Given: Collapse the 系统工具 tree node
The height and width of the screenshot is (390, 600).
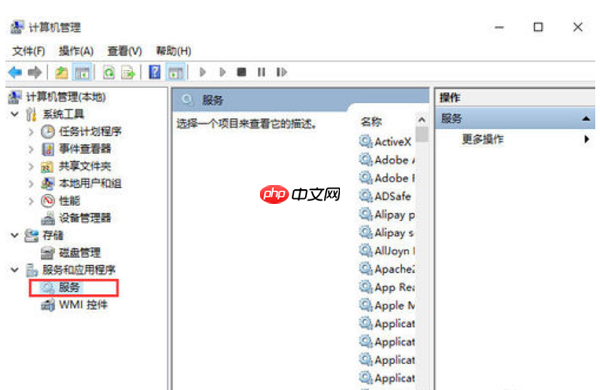Looking at the screenshot, I should 15,114.
